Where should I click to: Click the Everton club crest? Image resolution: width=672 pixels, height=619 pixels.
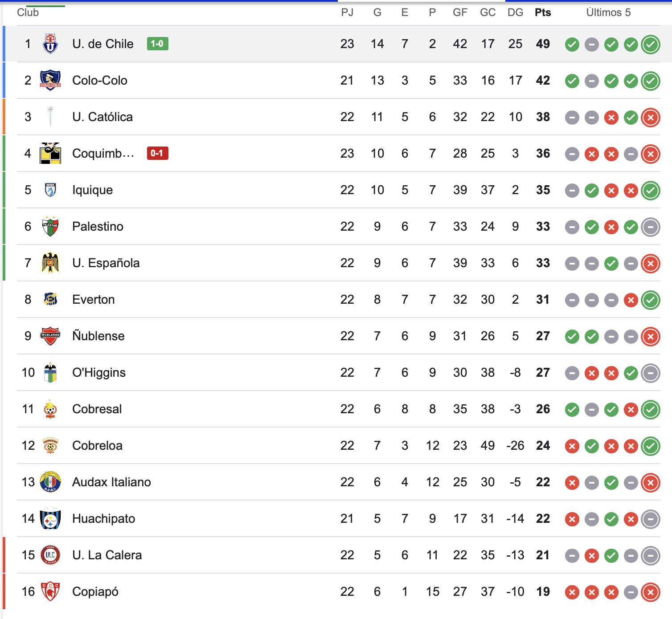pyautogui.click(x=50, y=300)
